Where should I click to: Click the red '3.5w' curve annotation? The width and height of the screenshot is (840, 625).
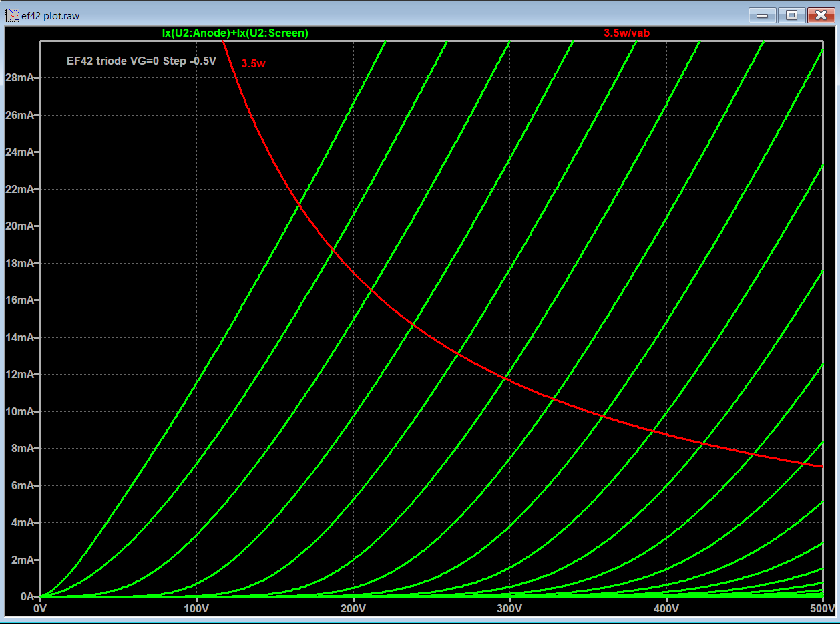click(254, 64)
